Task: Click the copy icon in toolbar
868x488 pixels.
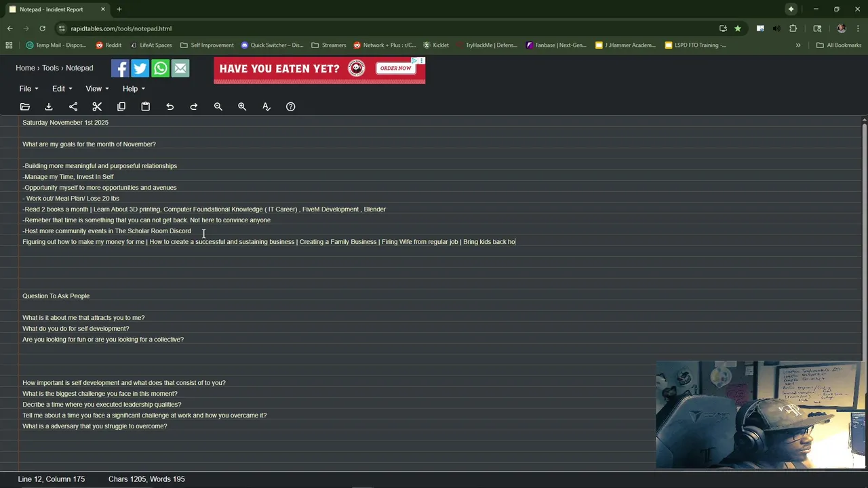Action: tap(121, 106)
